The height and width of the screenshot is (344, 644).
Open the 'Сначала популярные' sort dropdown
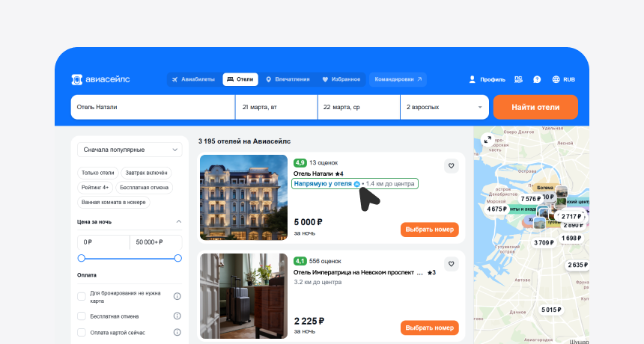pos(130,150)
